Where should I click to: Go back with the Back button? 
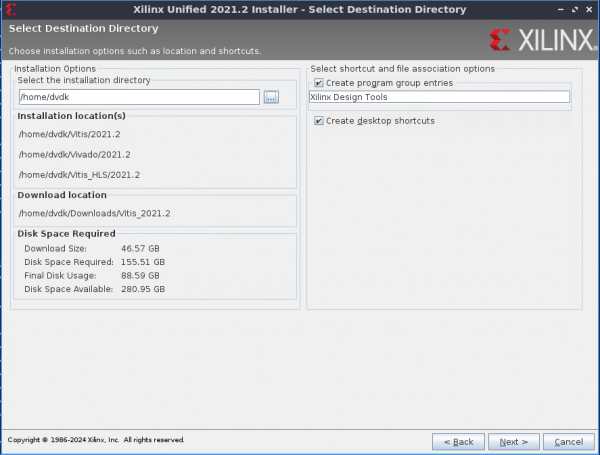tap(459, 441)
